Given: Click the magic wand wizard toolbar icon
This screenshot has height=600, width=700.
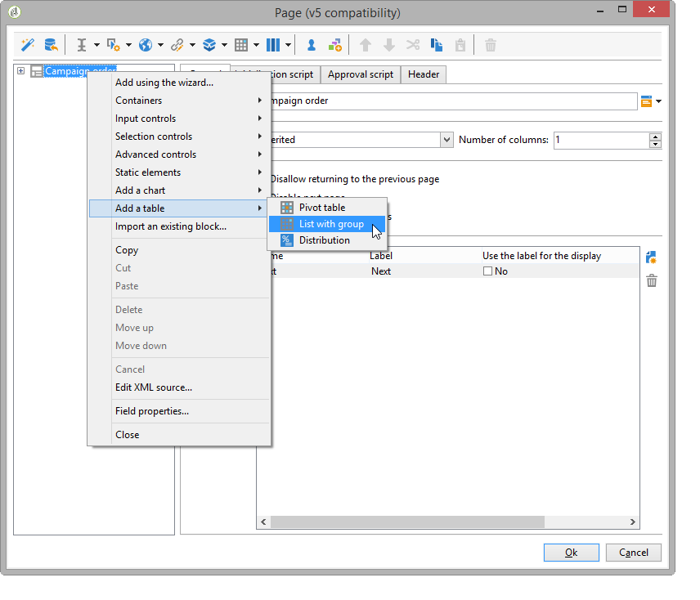Looking at the screenshot, I should 28,45.
